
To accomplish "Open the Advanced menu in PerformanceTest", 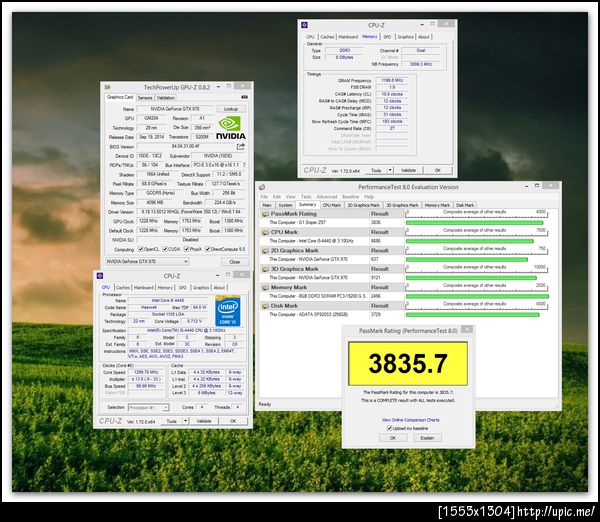I will (327, 197).
